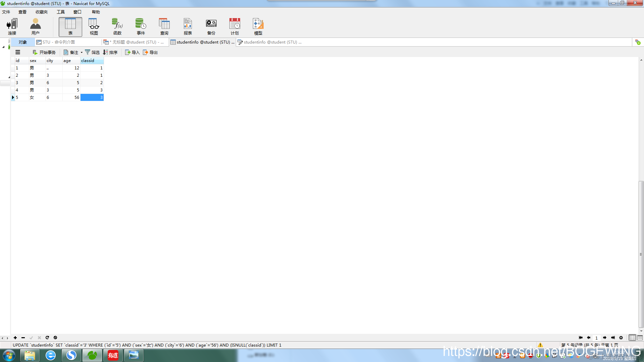Toggle the hamburger menu in table toolbar
Screen dimensions: 644x362
click(18, 52)
